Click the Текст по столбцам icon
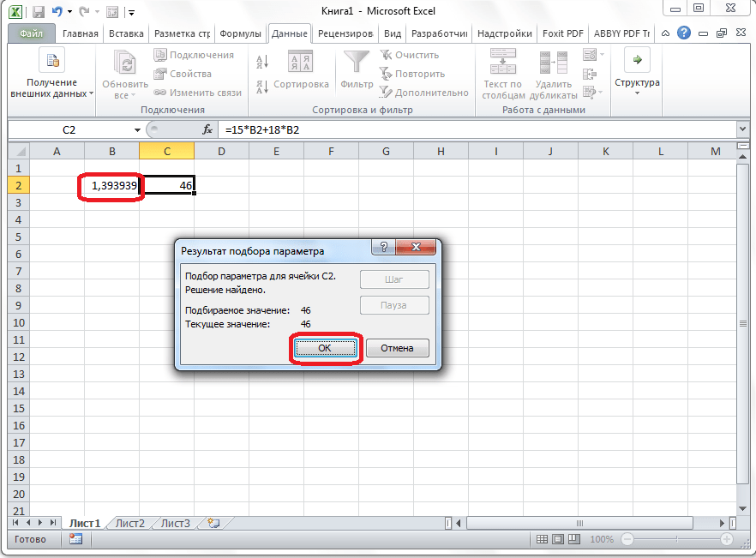The width and height of the screenshot is (756, 558). pos(501,62)
